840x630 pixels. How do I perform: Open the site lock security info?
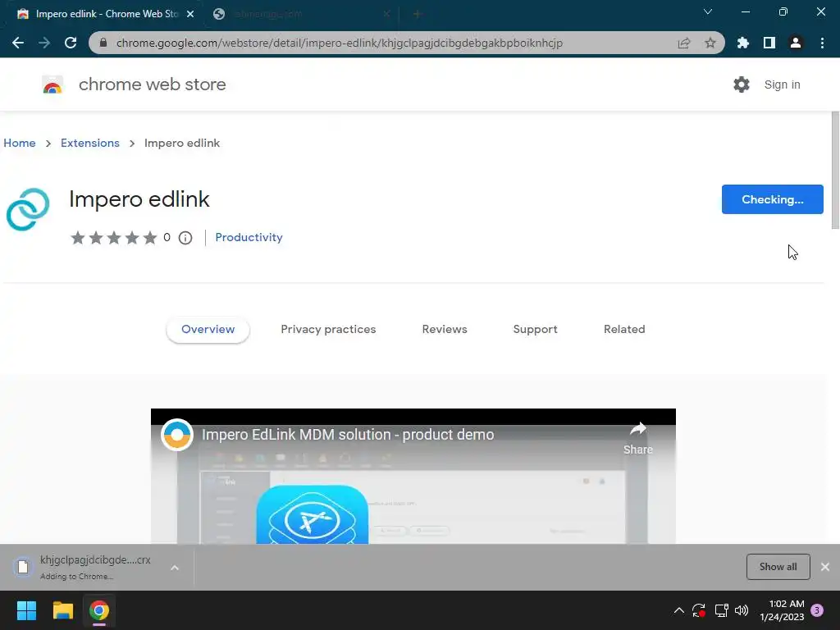click(x=103, y=43)
